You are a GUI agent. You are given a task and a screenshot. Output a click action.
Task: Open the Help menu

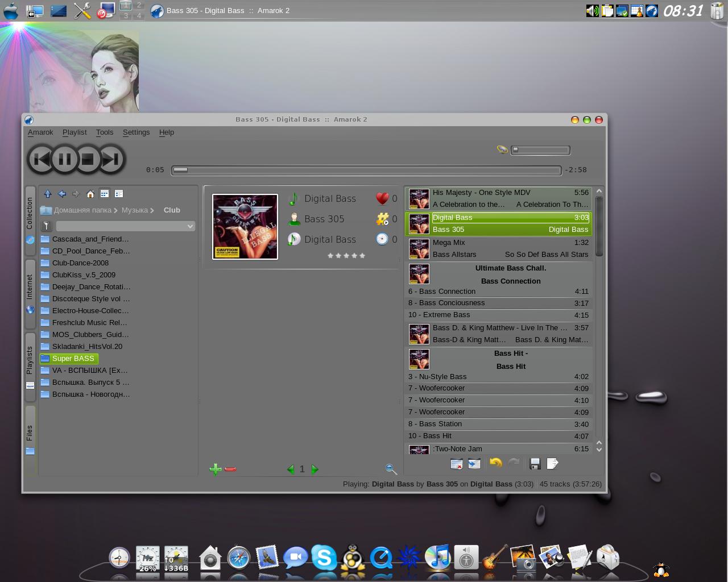pos(167,132)
